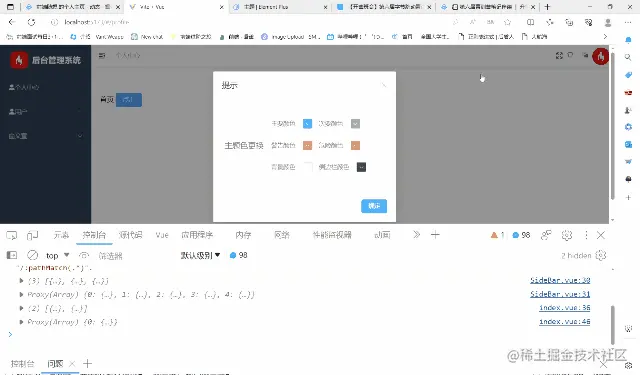
Task: Open the Vue devtools tab
Action: [x=162, y=235]
